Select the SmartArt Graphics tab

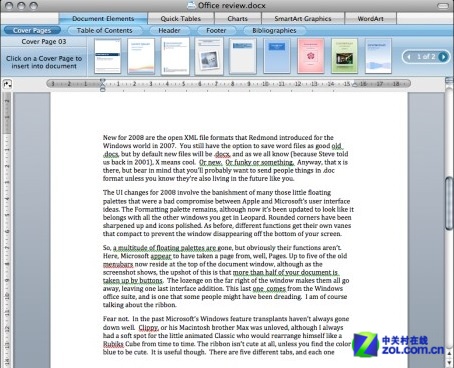pos(303,19)
